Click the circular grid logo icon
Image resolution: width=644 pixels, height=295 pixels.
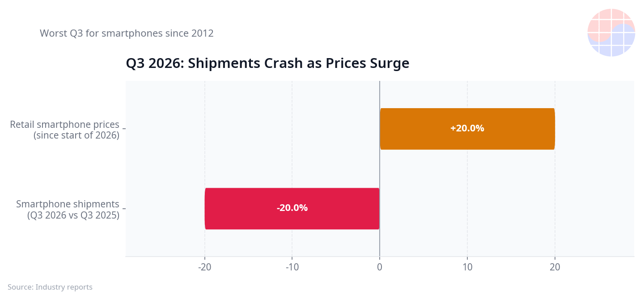[x=611, y=33]
